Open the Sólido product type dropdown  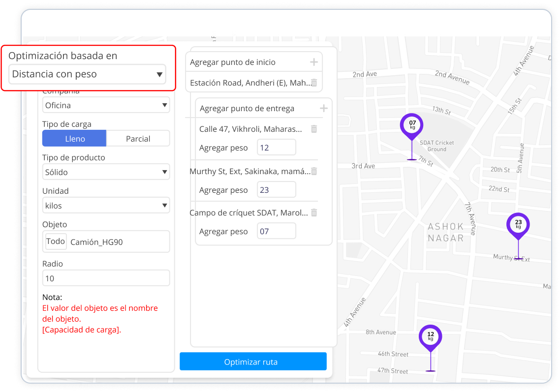point(106,172)
